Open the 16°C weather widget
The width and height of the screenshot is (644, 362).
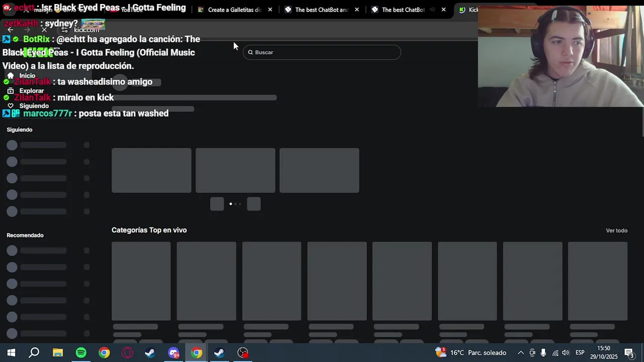tap(470, 352)
